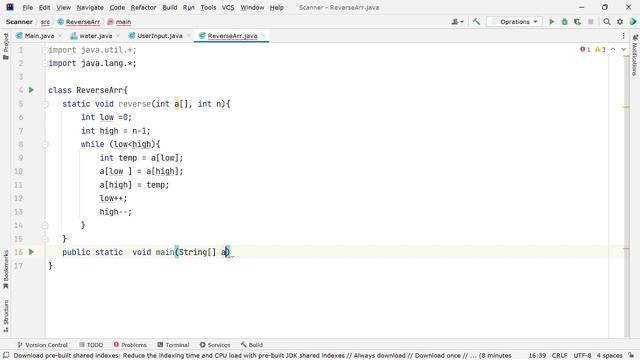Click the run gutter arrow beside class ReverseArr
The image size is (640, 360).
tap(31, 90)
